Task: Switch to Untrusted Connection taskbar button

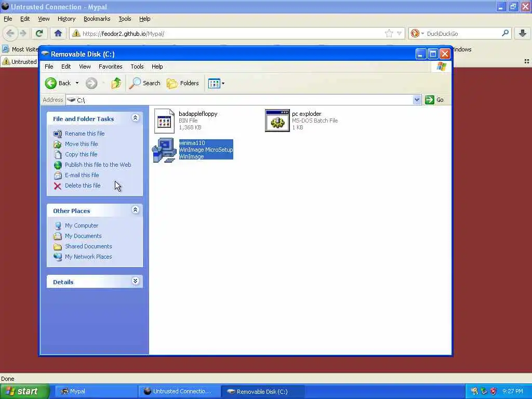Action: 179,392
